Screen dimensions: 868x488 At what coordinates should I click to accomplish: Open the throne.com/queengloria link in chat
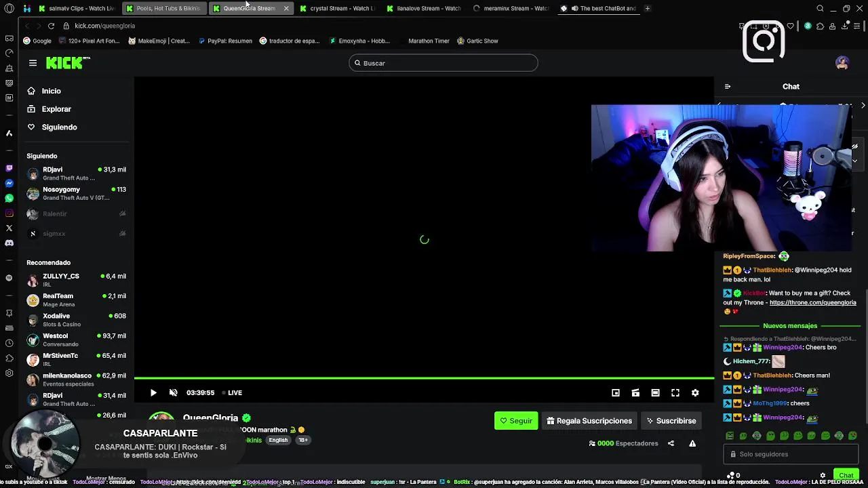click(812, 303)
